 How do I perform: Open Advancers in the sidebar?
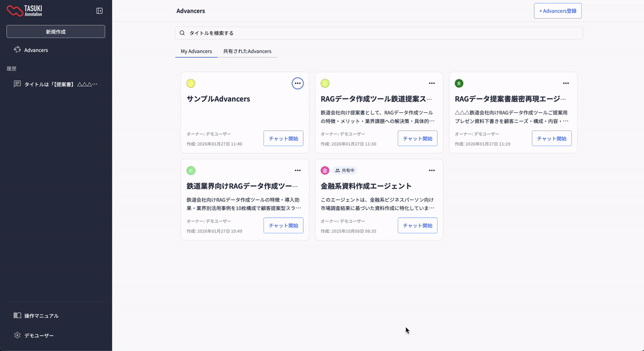tap(36, 50)
